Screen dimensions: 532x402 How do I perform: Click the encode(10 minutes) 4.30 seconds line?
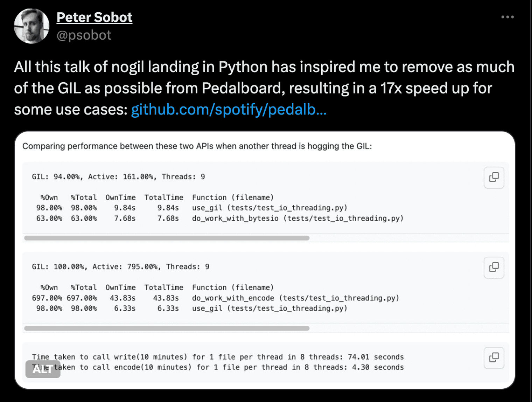218,367
